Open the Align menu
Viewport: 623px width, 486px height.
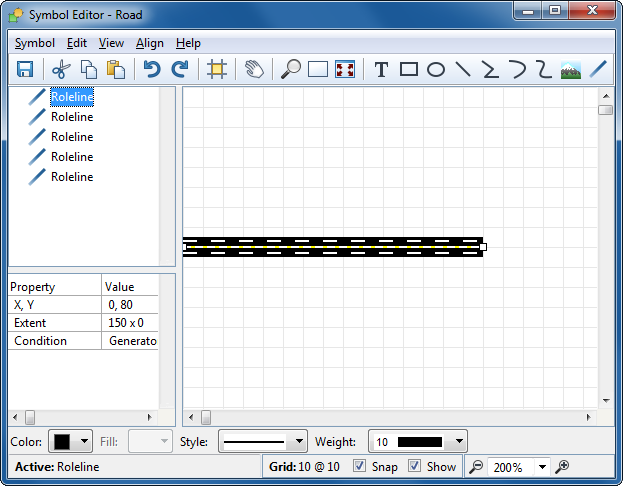pos(150,43)
